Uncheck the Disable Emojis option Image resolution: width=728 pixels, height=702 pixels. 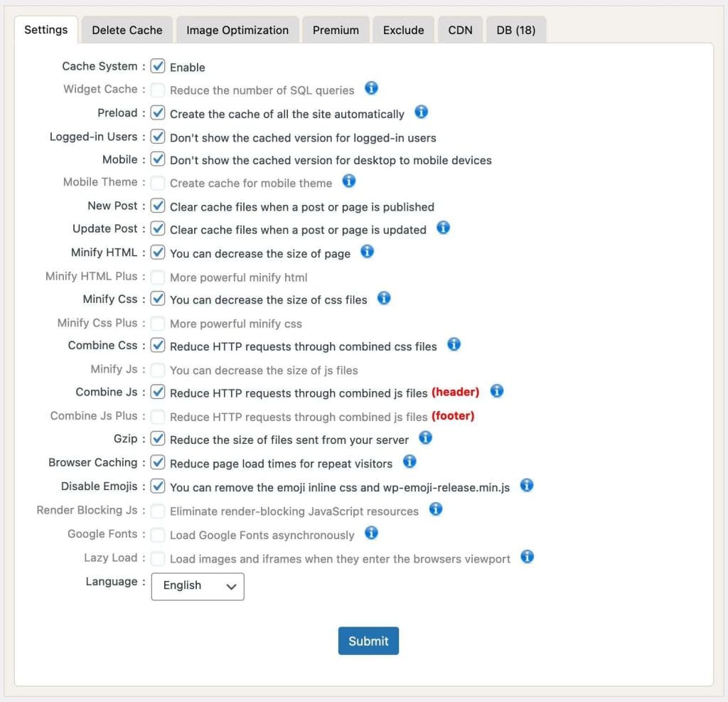(x=158, y=486)
